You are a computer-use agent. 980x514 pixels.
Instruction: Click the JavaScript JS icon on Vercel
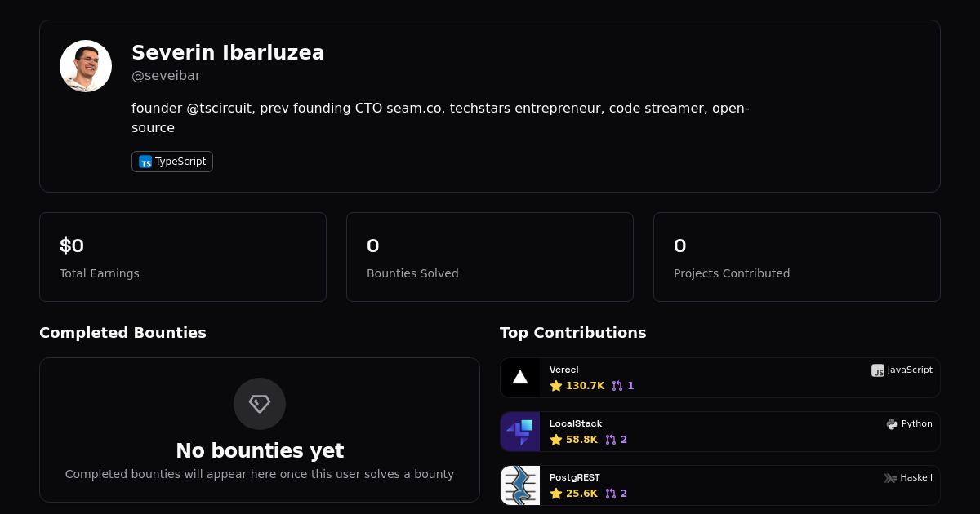[878, 370]
